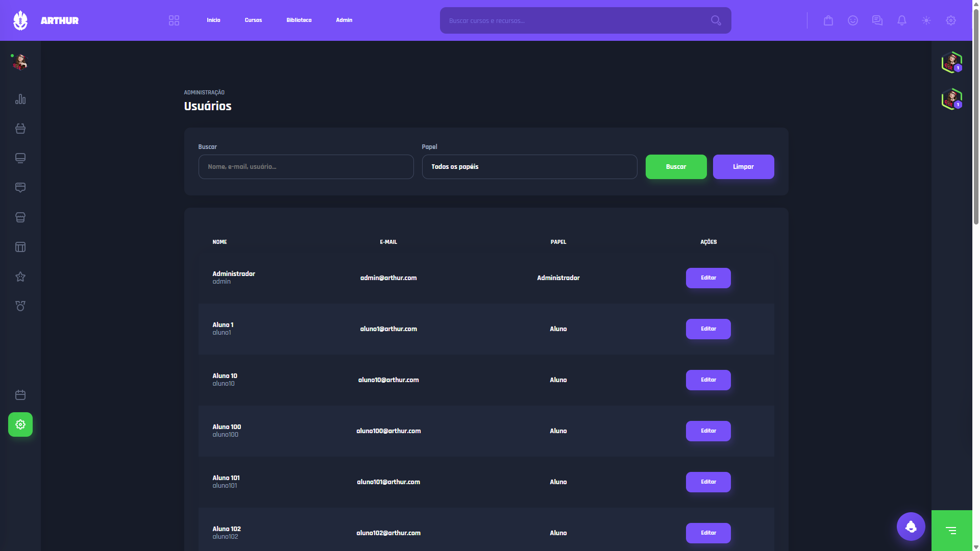Viewport: 980px width, 551px height.
Task: Click the layout table icon in sidebar
Action: tap(20, 247)
